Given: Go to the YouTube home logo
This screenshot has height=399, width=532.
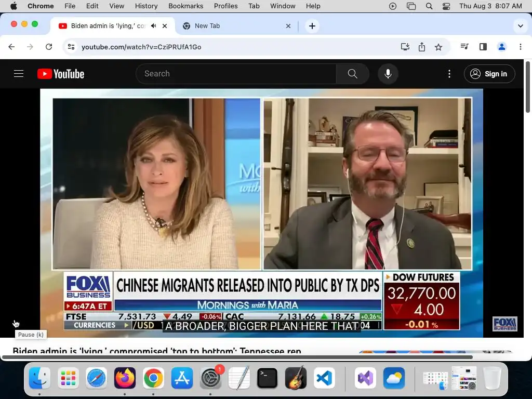Looking at the screenshot, I should click(x=61, y=74).
